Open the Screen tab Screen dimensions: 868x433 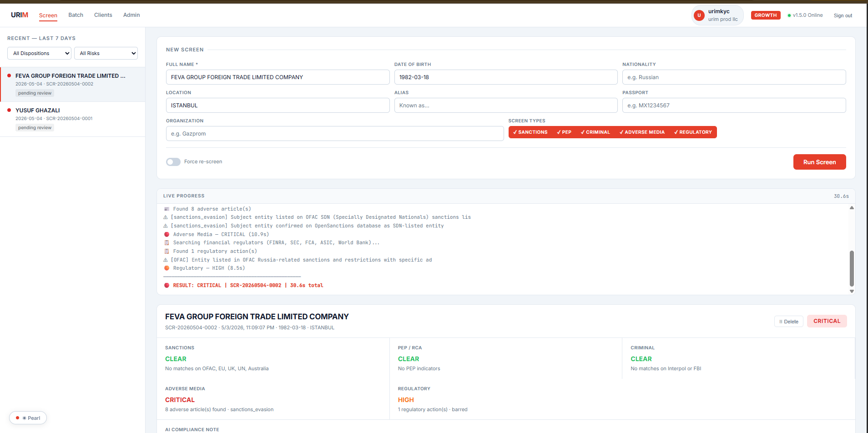coord(48,15)
